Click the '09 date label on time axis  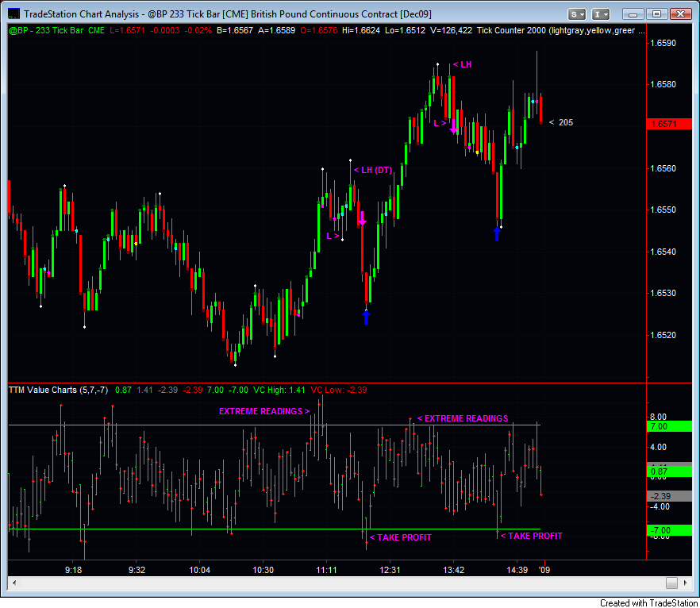(544, 570)
